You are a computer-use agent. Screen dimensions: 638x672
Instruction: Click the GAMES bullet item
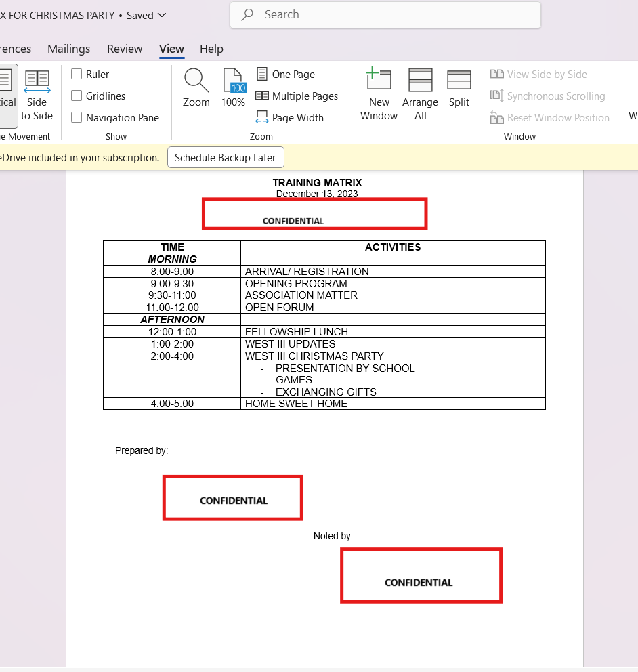294,380
